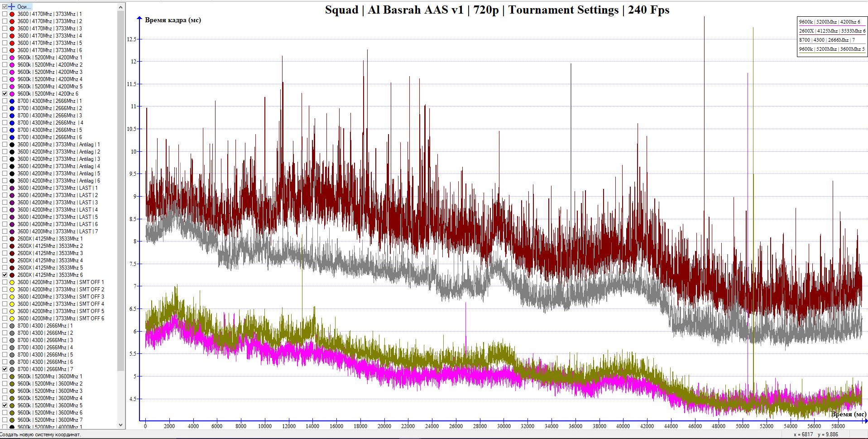868x439 pixels.
Task: Click the blue dot for '8700 | 4300Mhz | 2666Mhz | 1'
Action: tap(12, 101)
